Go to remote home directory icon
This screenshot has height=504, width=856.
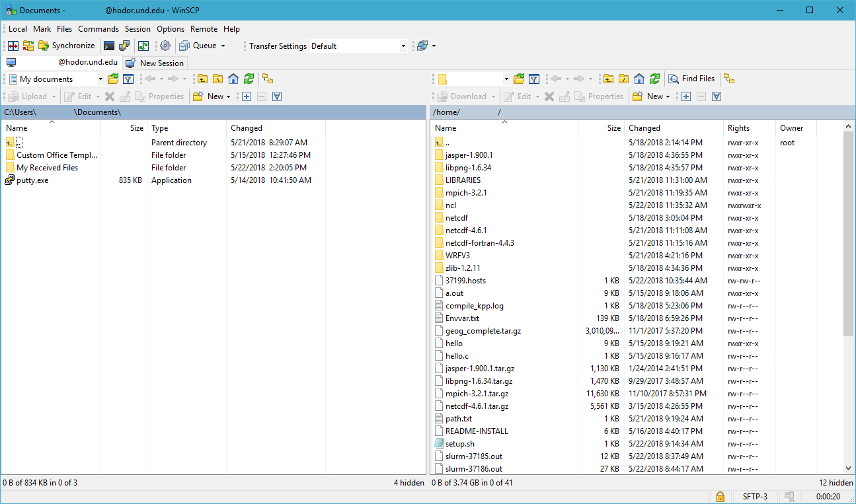[x=639, y=79]
